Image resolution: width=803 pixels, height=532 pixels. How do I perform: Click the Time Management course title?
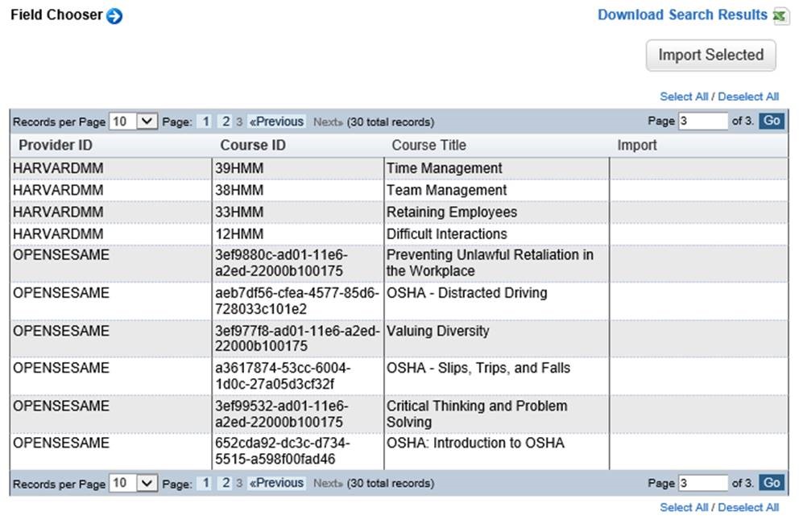(x=445, y=168)
